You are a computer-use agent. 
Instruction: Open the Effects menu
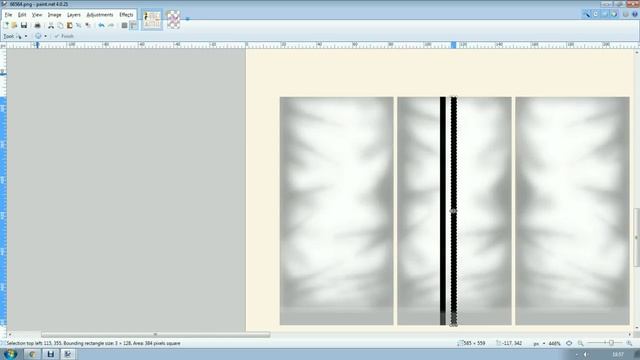pos(126,15)
